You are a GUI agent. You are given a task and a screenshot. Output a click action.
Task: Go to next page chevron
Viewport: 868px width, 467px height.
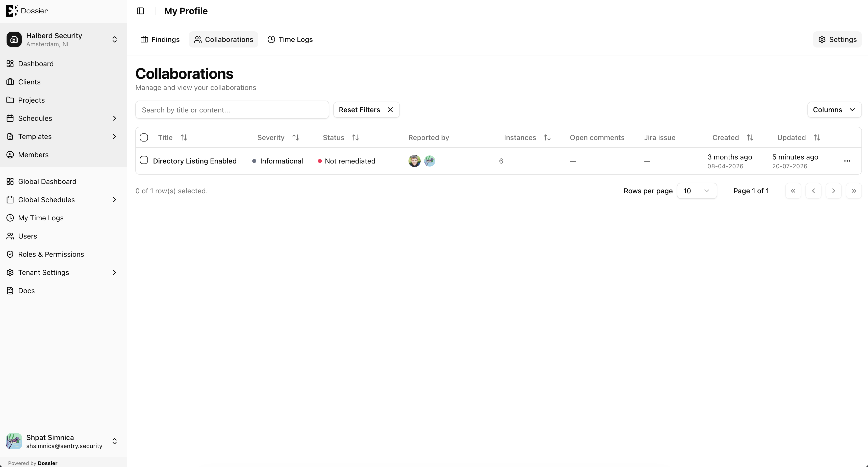[834, 191]
